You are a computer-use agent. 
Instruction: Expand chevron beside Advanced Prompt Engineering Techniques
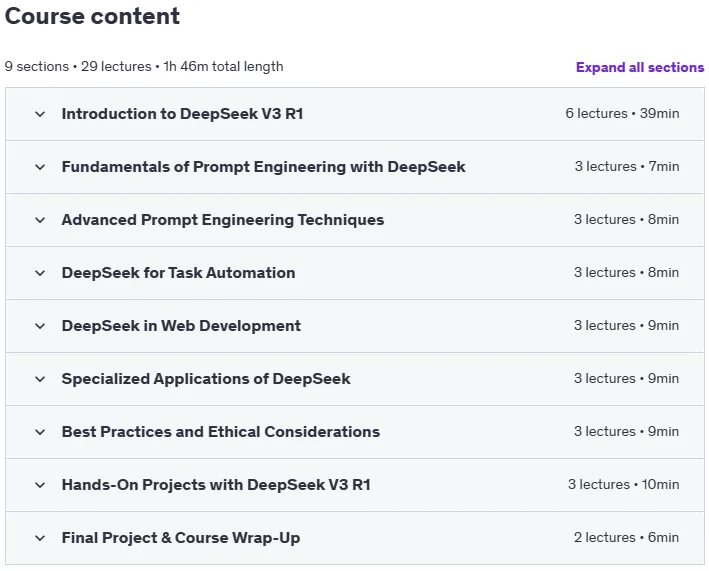click(40, 220)
